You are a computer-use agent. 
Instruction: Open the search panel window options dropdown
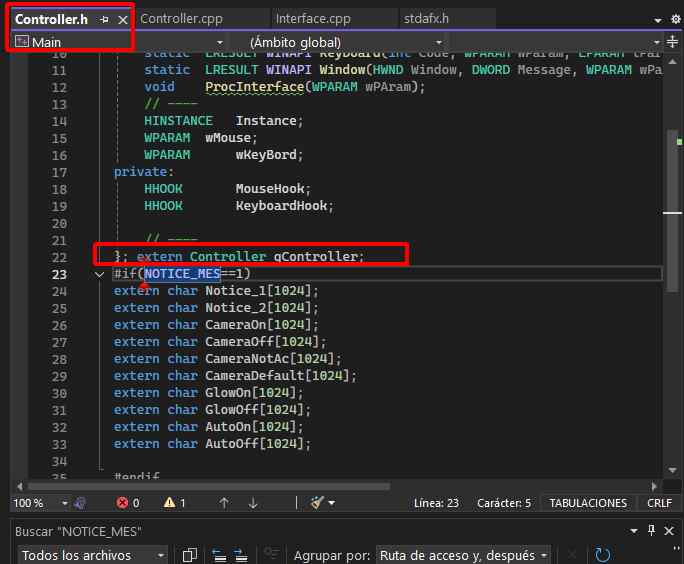point(634,531)
